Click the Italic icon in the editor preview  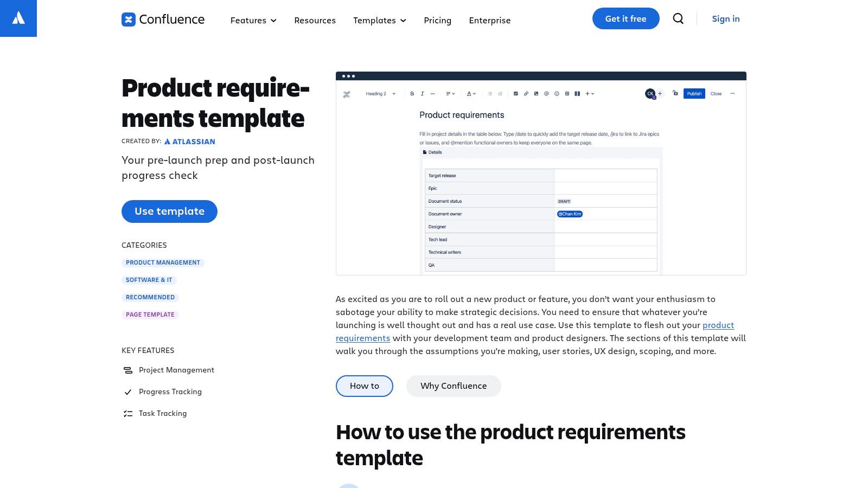(x=422, y=94)
